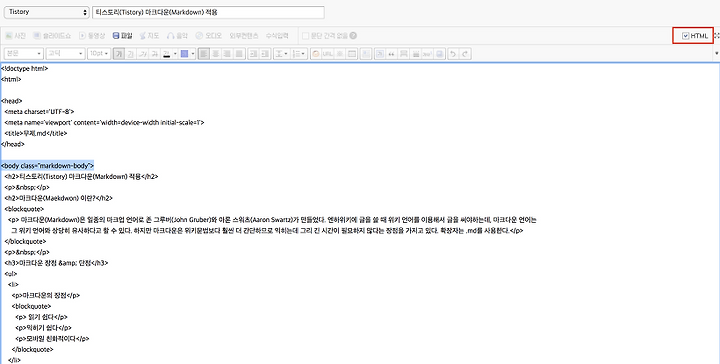Expand the toolbar with the right arrow
Viewport: 720px width, 364px height.
tap(717, 54)
